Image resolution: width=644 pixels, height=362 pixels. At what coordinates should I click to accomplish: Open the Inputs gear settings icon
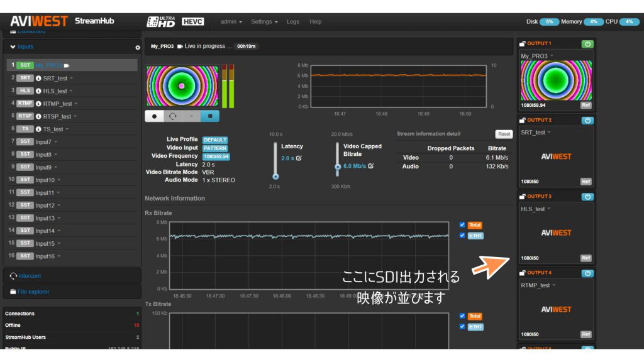pyautogui.click(x=138, y=48)
